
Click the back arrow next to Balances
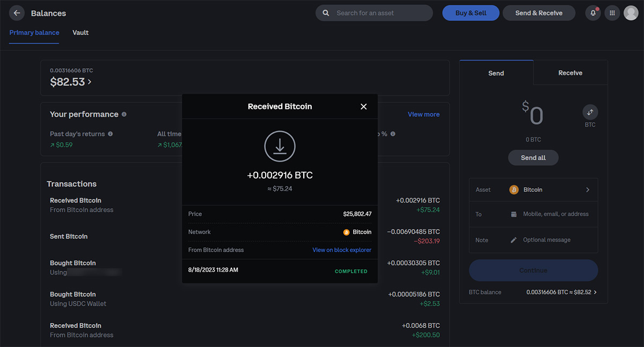tap(17, 13)
